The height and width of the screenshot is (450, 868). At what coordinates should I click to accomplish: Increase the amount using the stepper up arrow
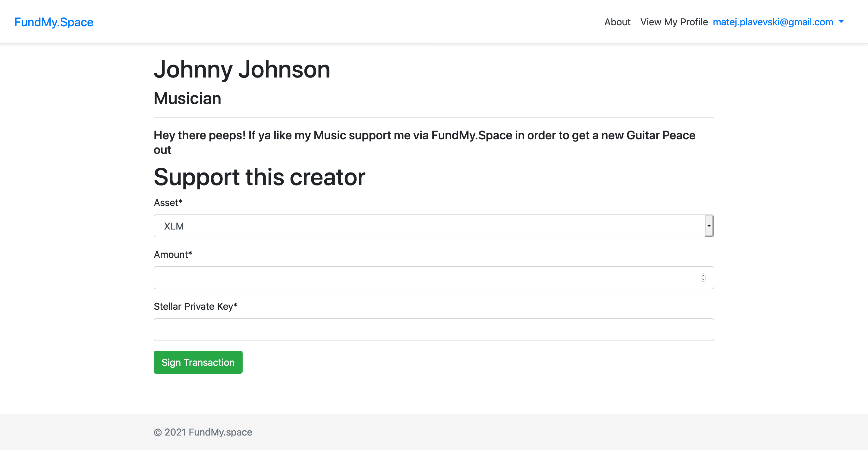(x=703, y=276)
